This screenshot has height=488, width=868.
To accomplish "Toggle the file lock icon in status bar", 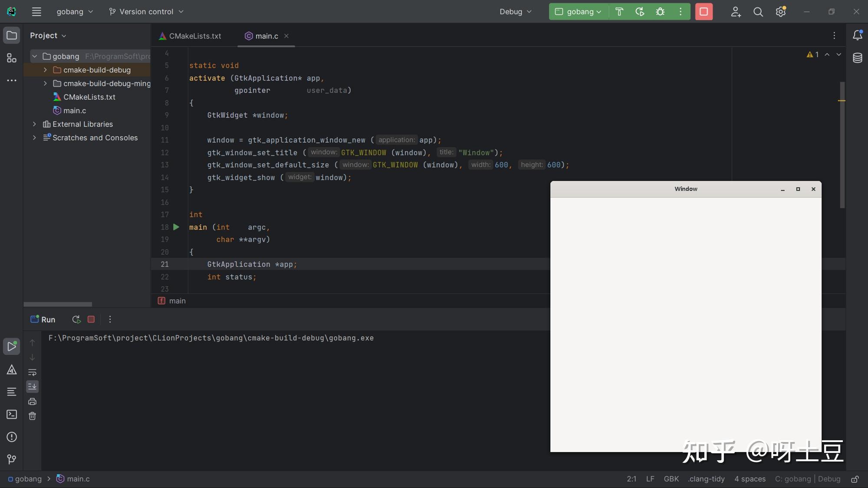I will [855, 479].
